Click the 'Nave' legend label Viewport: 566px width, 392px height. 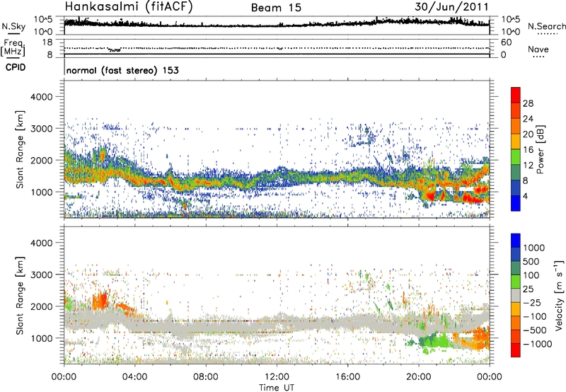tap(538, 49)
